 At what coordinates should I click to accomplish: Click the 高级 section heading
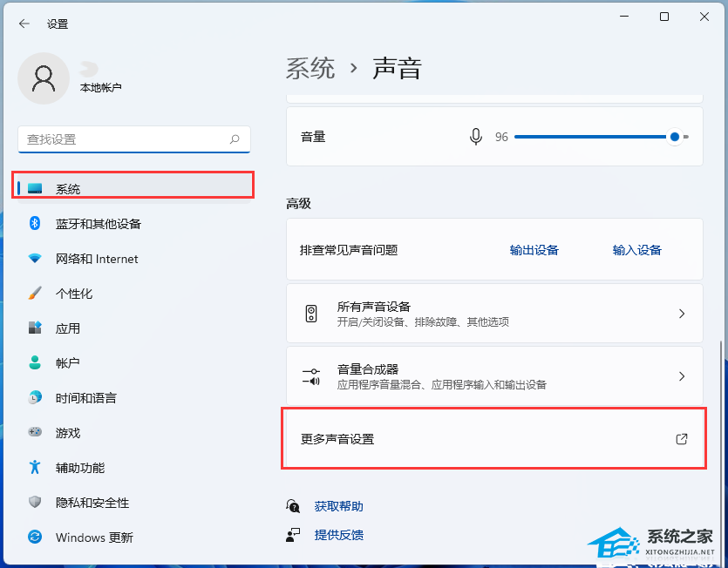click(x=298, y=203)
